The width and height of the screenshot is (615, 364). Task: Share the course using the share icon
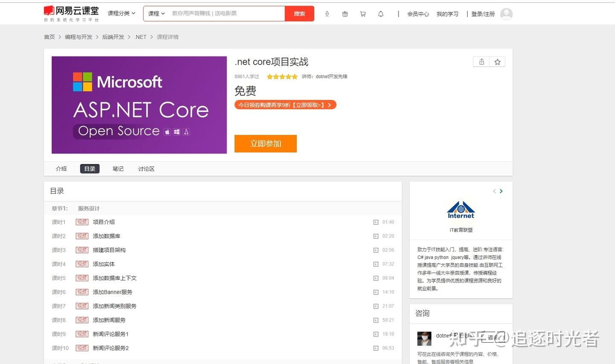[x=481, y=61]
